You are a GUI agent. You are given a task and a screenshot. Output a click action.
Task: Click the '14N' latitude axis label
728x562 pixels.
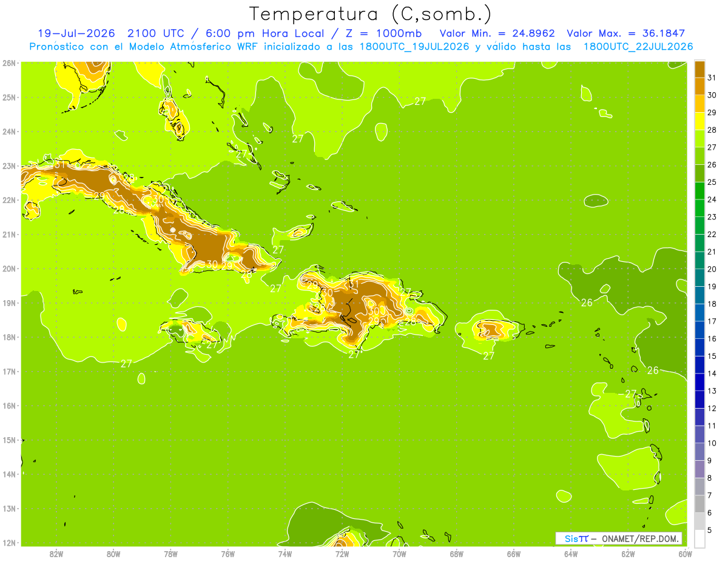coord(8,474)
